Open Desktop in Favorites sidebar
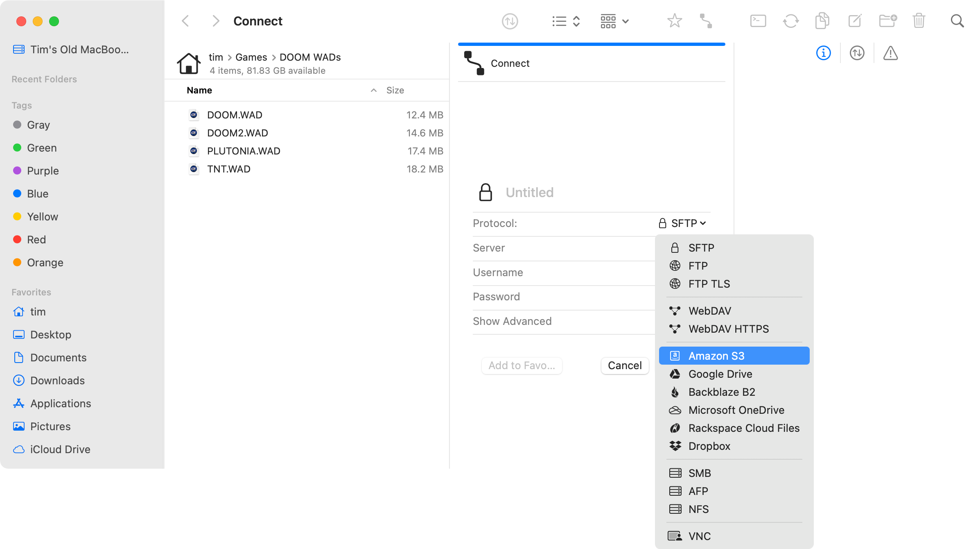 42,335
